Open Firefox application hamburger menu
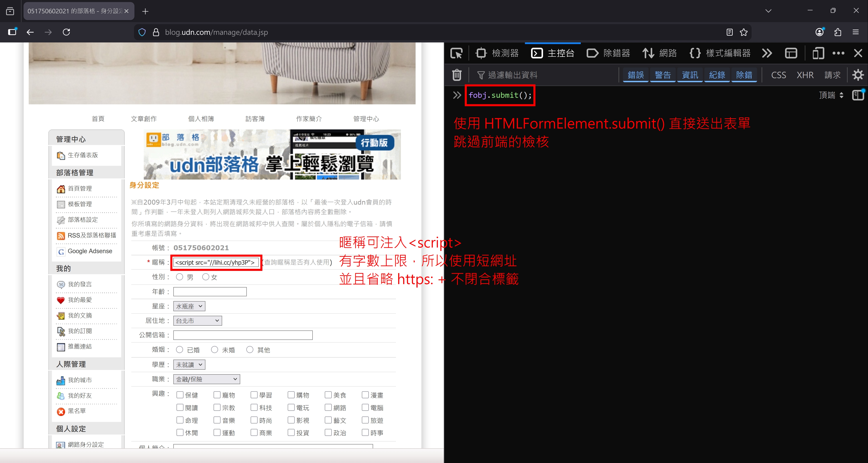The width and height of the screenshot is (868, 463). click(x=856, y=32)
